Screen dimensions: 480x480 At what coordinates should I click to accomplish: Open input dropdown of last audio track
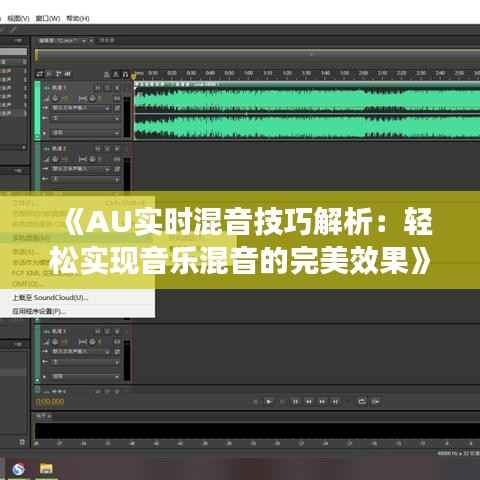pyautogui.click(x=81, y=352)
